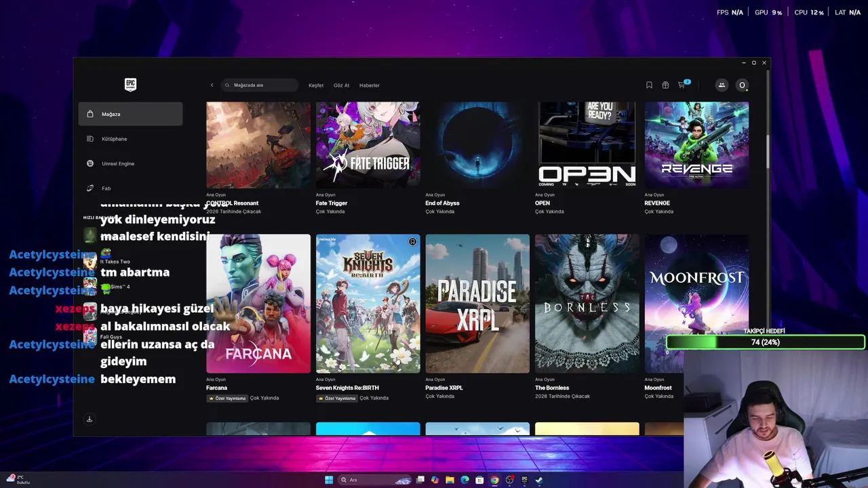Open Microsoft Edge in the taskbar
Viewport: 868px width, 488px height.
pyautogui.click(x=465, y=480)
